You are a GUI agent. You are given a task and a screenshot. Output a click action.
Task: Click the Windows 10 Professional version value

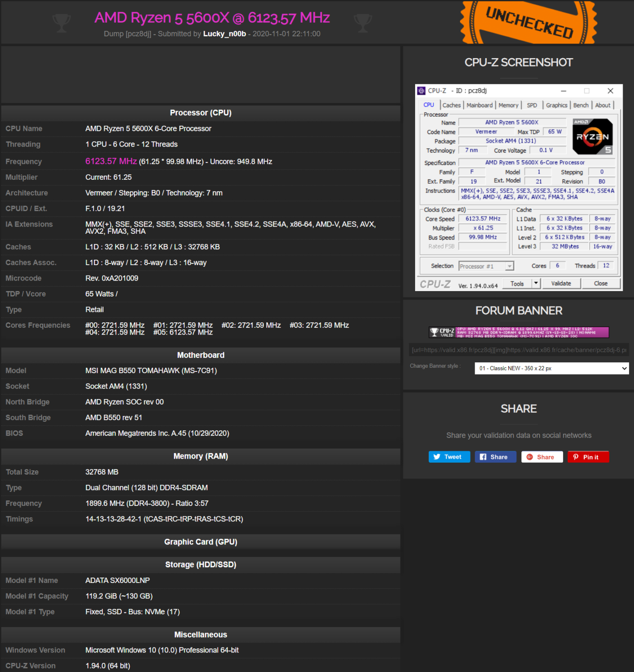[x=162, y=650]
